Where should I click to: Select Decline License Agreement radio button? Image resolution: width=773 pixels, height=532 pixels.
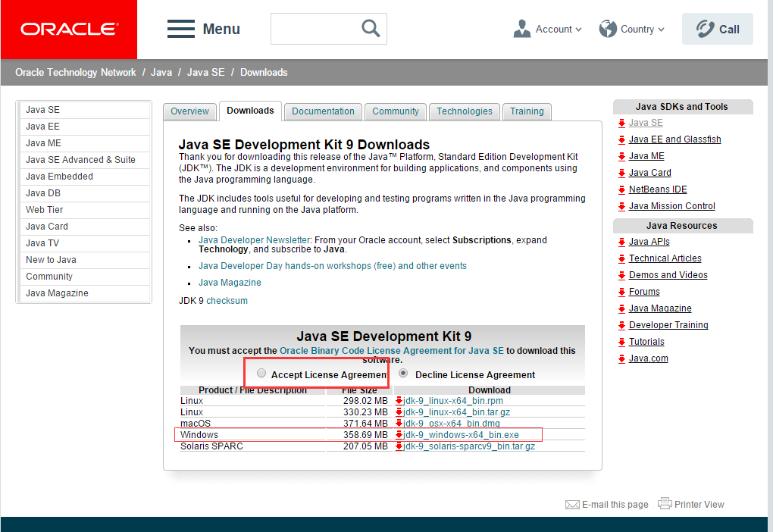pyautogui.click(x=403, y=374)
